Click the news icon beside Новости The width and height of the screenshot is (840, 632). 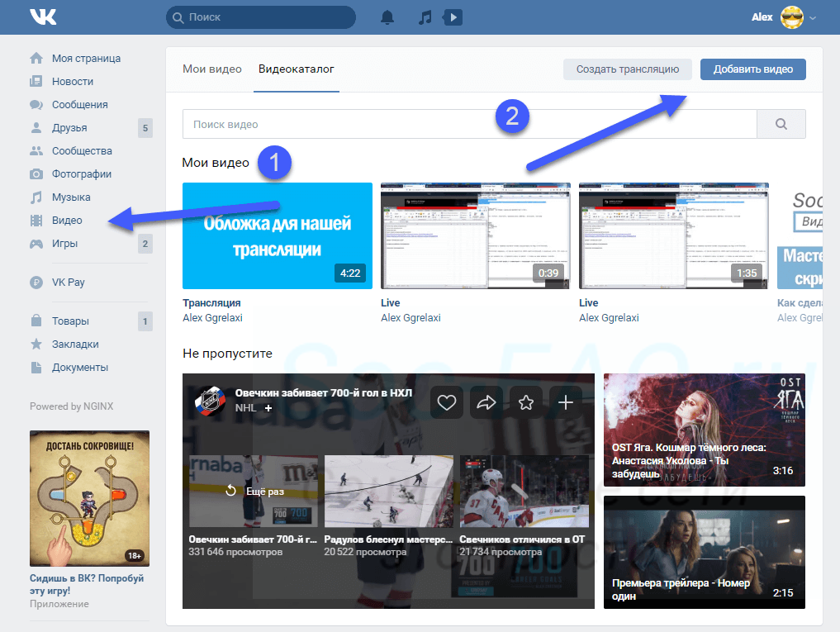36,81
